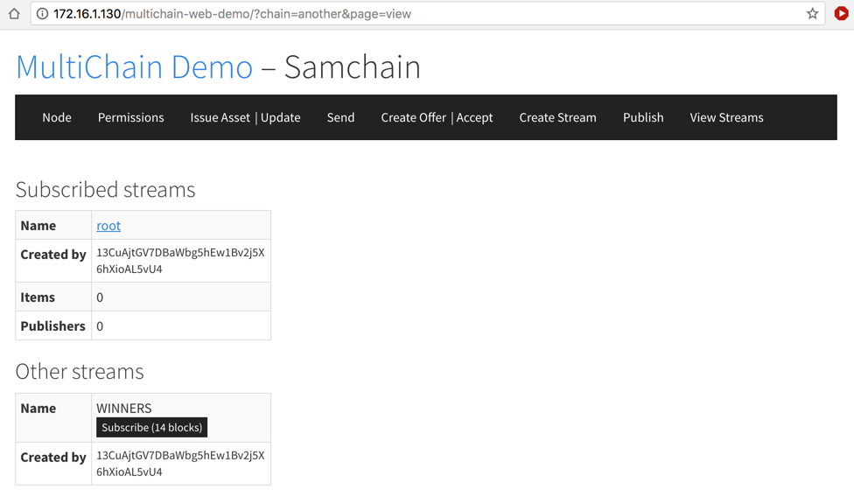Select Send in the navigation bar

tap(341, 118)
